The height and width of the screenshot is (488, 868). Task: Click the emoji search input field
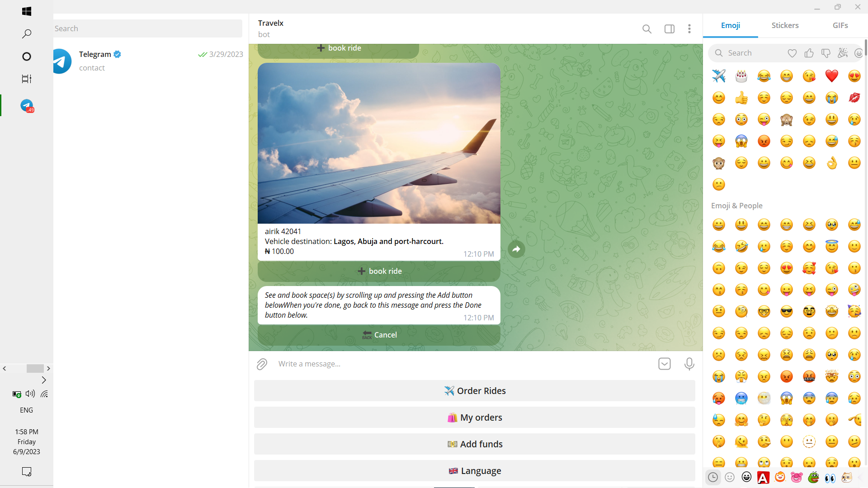click(750, 53)
